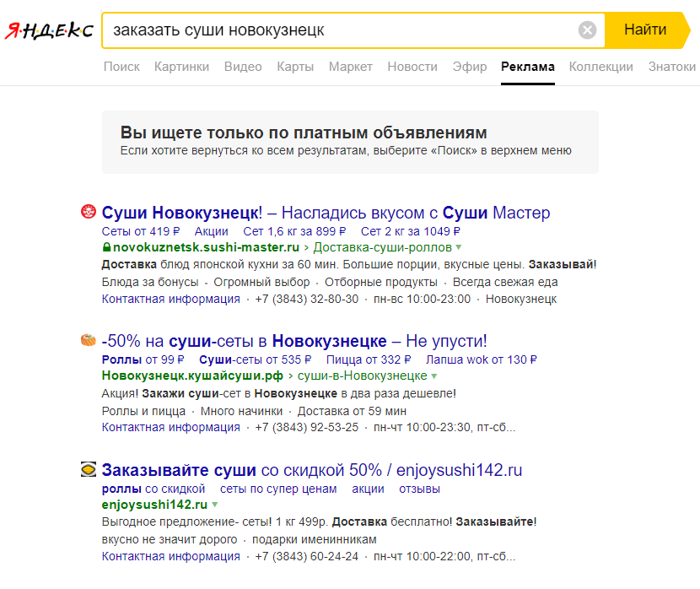
Task: Click the text 'Отборные продукты'
Action: click(381, 282)
